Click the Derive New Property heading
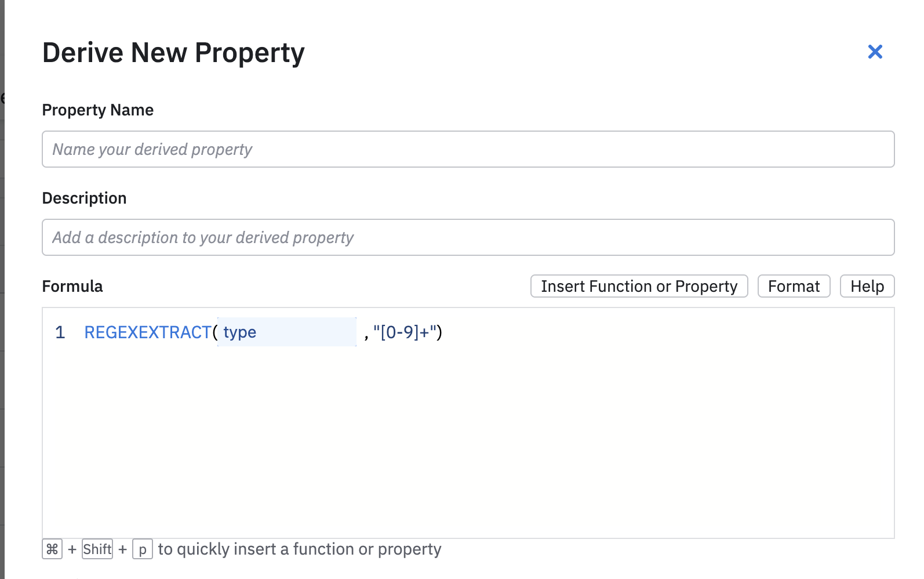The width and height of the screenshot is (924, 579). pos(173,53)
